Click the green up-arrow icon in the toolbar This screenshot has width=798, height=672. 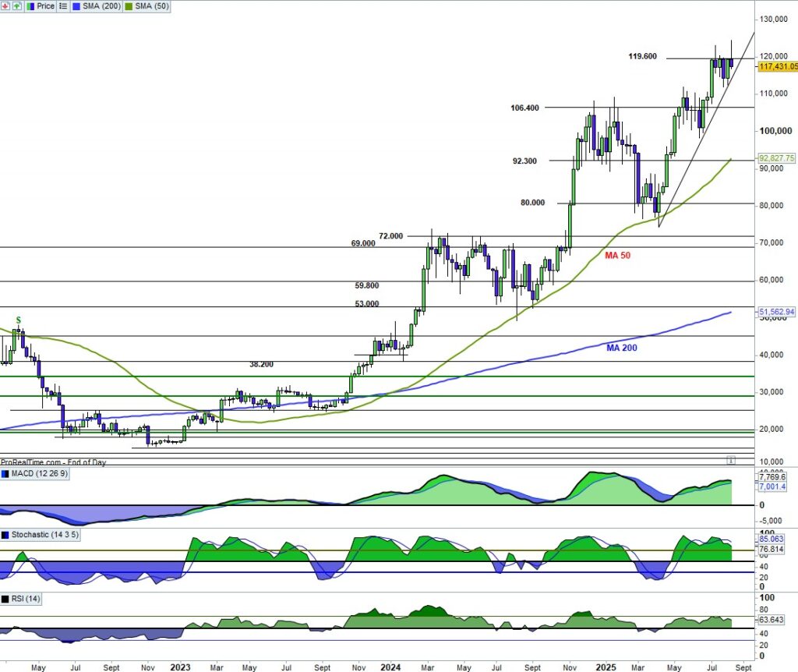[x=17, y=6]
